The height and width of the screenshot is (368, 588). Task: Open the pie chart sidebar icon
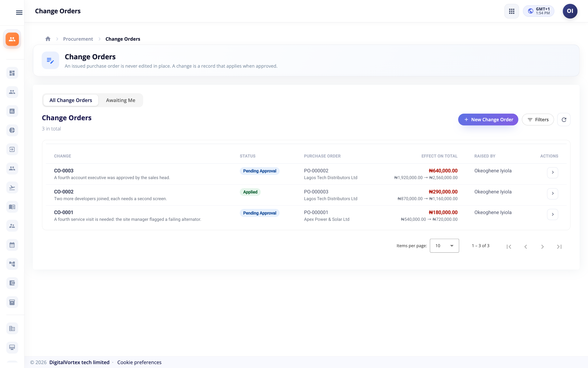point(12,130)
